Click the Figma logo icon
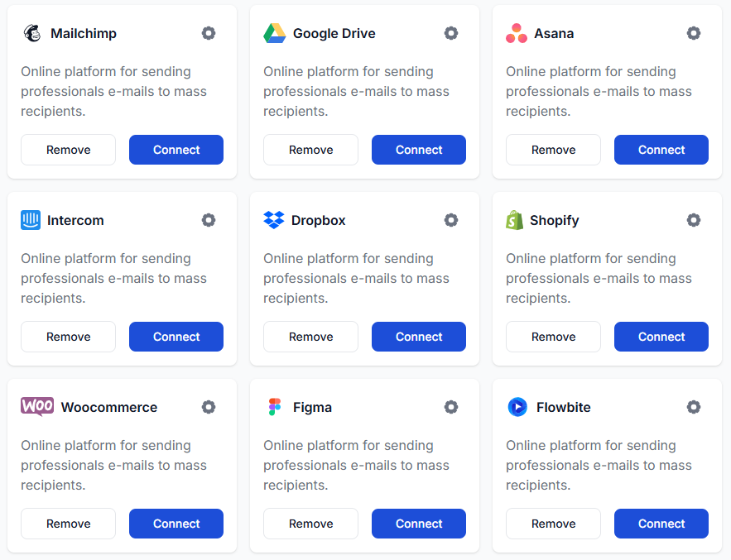 [274, 407]
